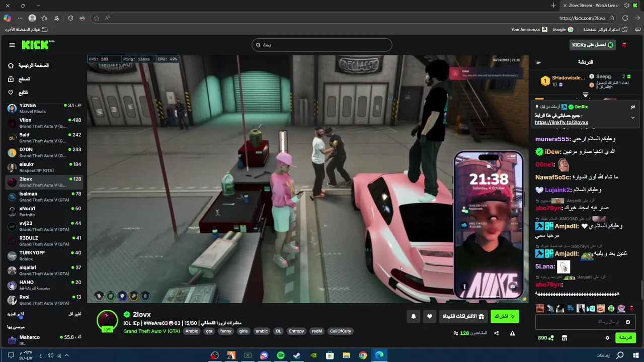The width and height of the screenshot is (644, 362).
Task: Click show more (أظهر المزيد) in sidebar
Action: click(x=15, y=314)
